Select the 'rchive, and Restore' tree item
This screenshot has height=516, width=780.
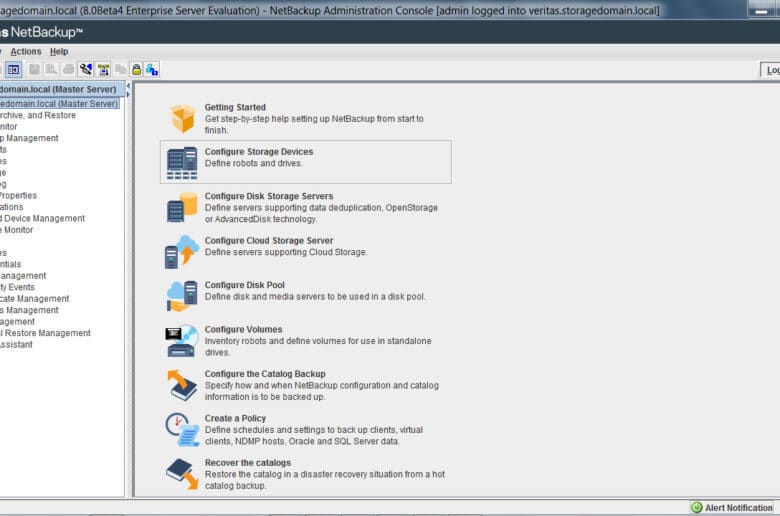[38, 115]
